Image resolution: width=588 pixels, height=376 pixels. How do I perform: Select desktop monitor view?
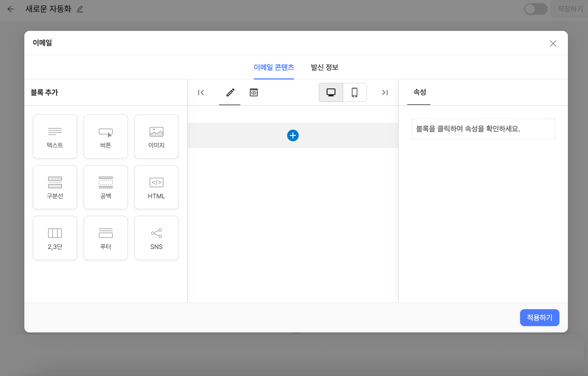tap(331, 92)
